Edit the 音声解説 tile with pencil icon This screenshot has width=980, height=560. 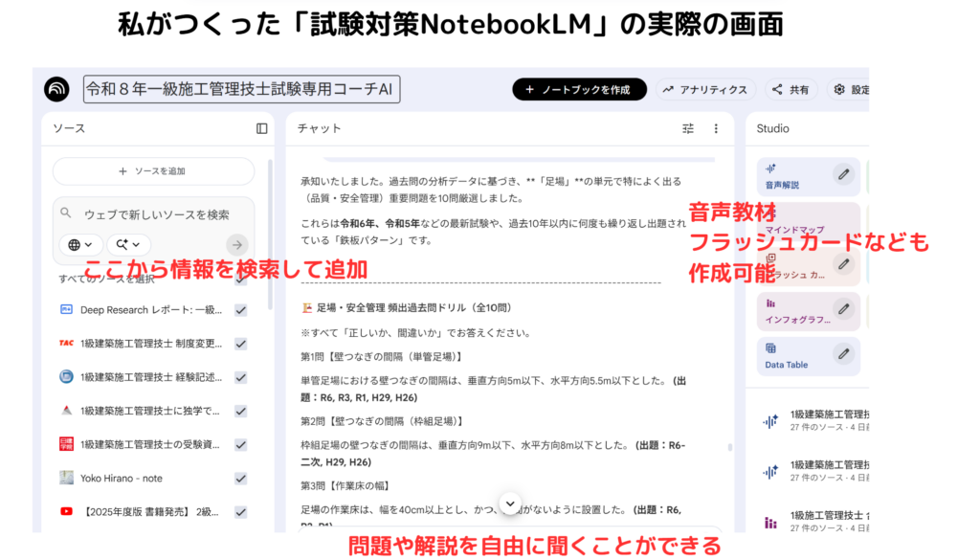842,173
